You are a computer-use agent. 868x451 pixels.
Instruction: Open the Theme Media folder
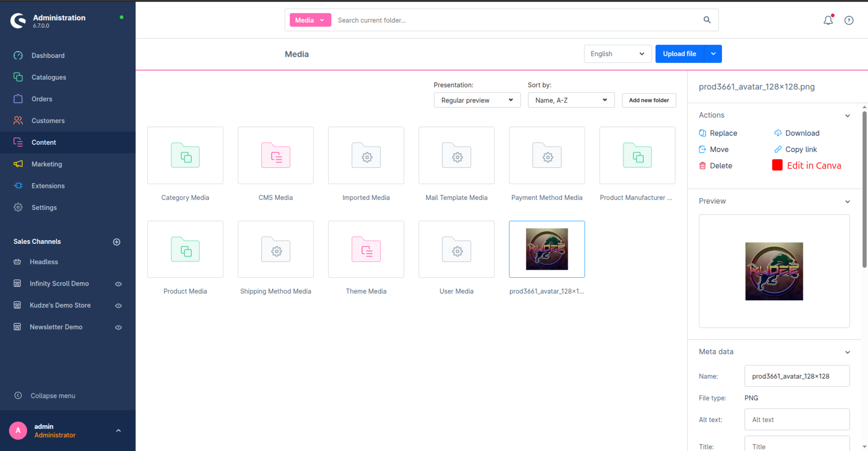click(366, 249)
